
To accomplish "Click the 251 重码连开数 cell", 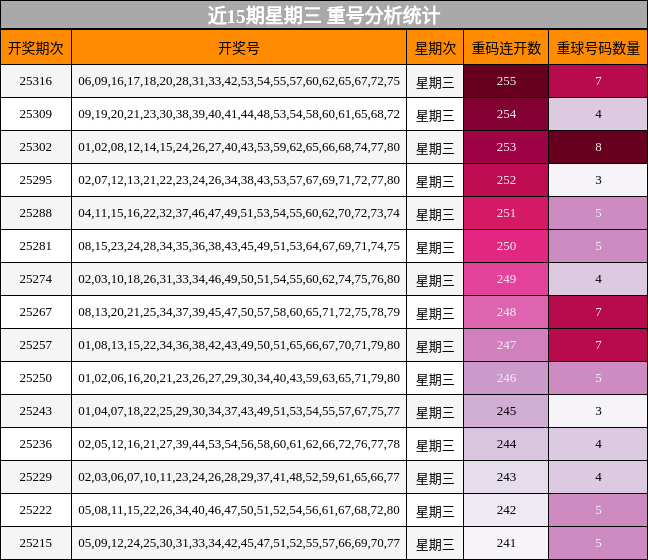I will 506,213.
